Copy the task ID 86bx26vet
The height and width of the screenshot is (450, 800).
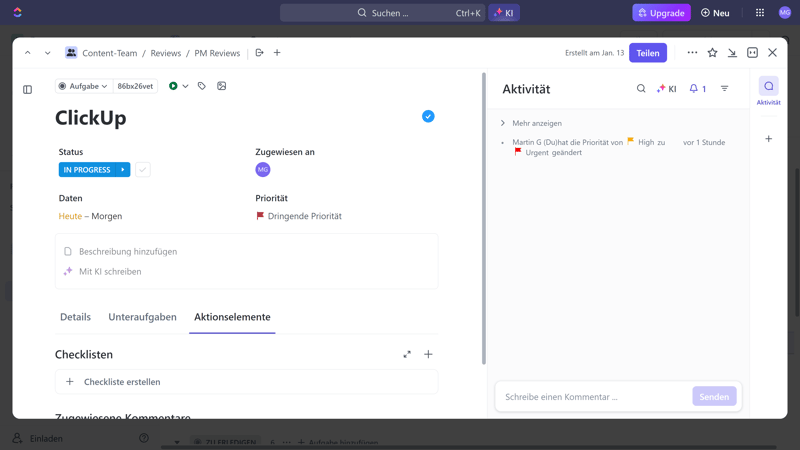click(x=135, y=86)
